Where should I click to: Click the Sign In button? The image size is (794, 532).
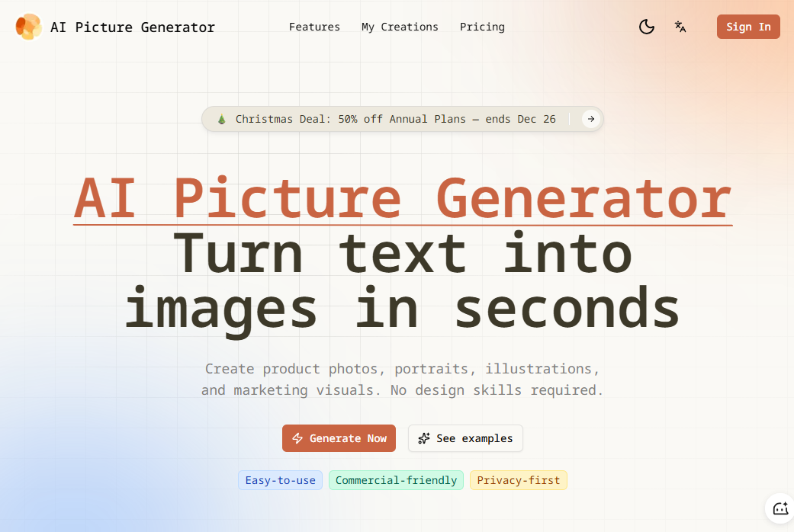pyautogui.click(x=748, y=27)
